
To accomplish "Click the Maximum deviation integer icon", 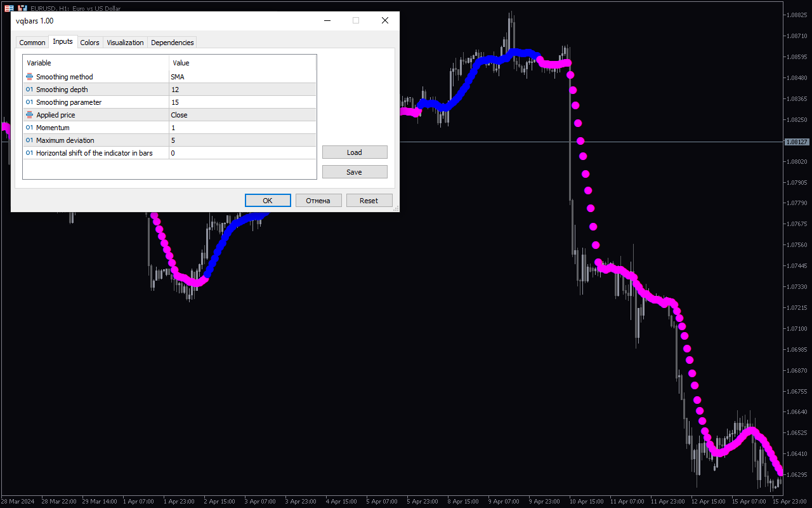I will click(30, 140).
